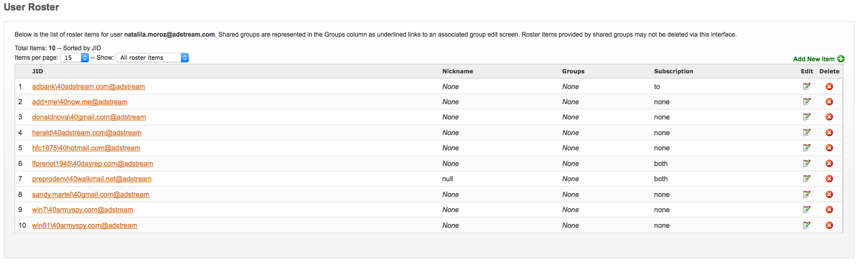The width and height of the screenshot is (868, 265).
Task: Click 'both' subscription in the preprodenv row
Action: [661, 179]
